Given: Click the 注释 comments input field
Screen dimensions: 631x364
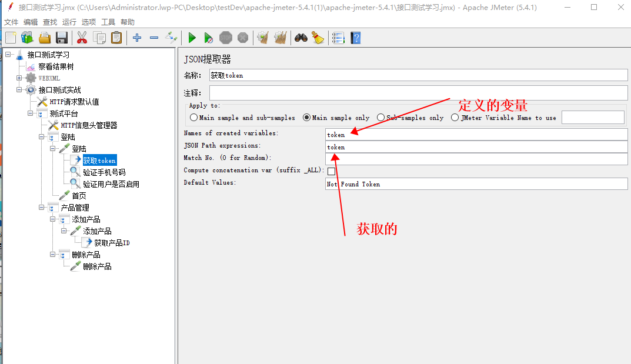Looking at the screenshot, I should pyautogui.click(x=419, y=93).
